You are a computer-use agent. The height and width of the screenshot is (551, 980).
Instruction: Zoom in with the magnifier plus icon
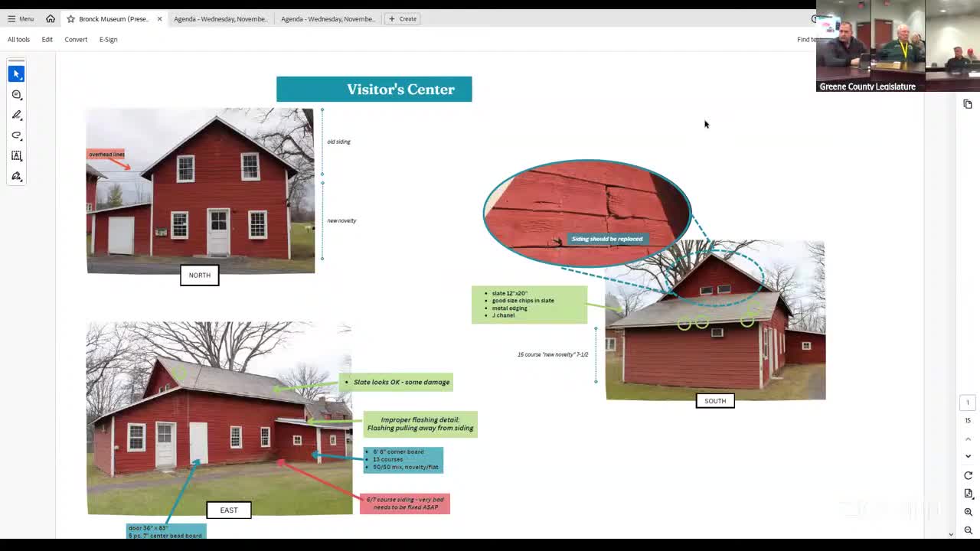(968, 512)
